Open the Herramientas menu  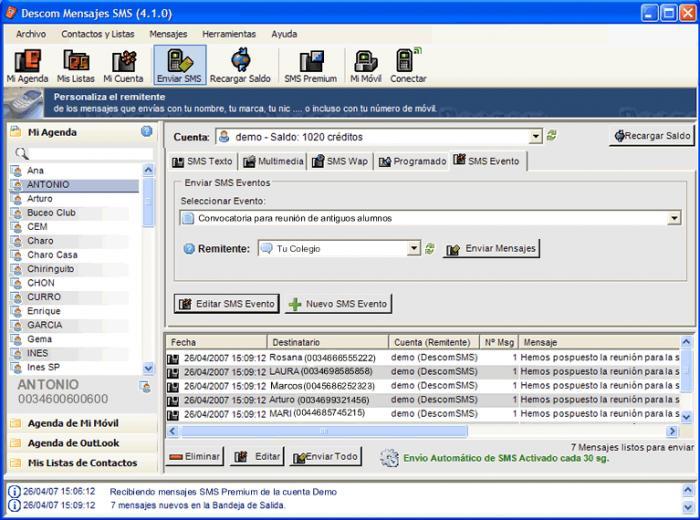[229, 34]
